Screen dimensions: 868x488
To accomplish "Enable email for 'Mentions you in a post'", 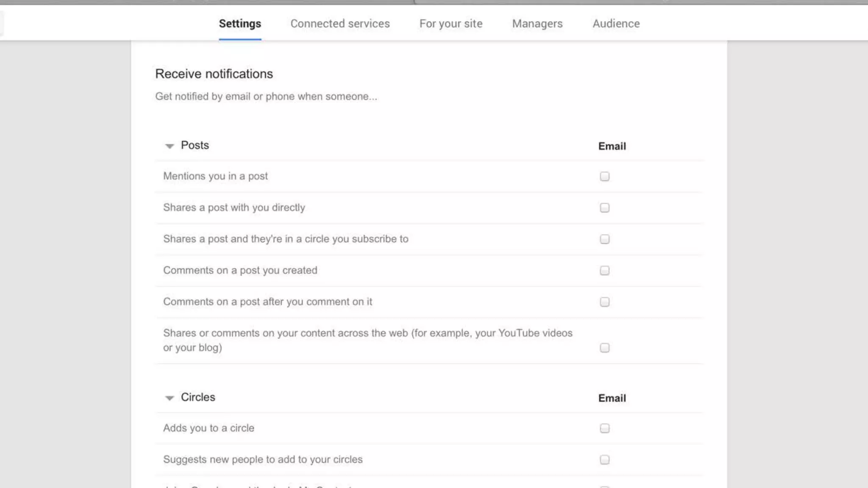I will click(x=605, y=176).
